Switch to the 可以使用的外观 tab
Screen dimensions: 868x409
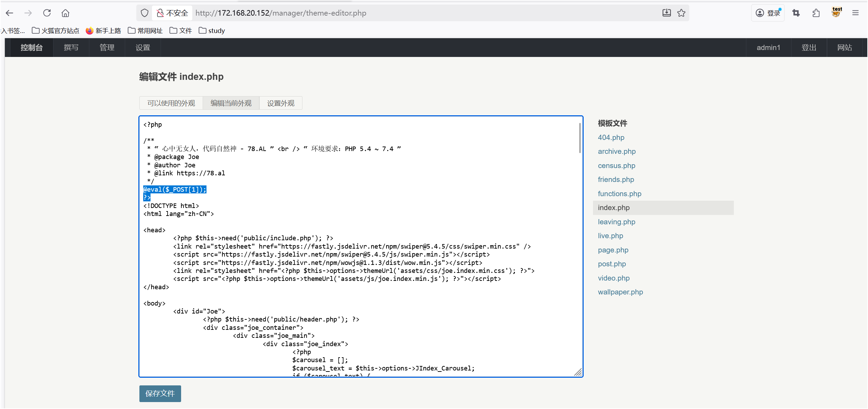171,103
